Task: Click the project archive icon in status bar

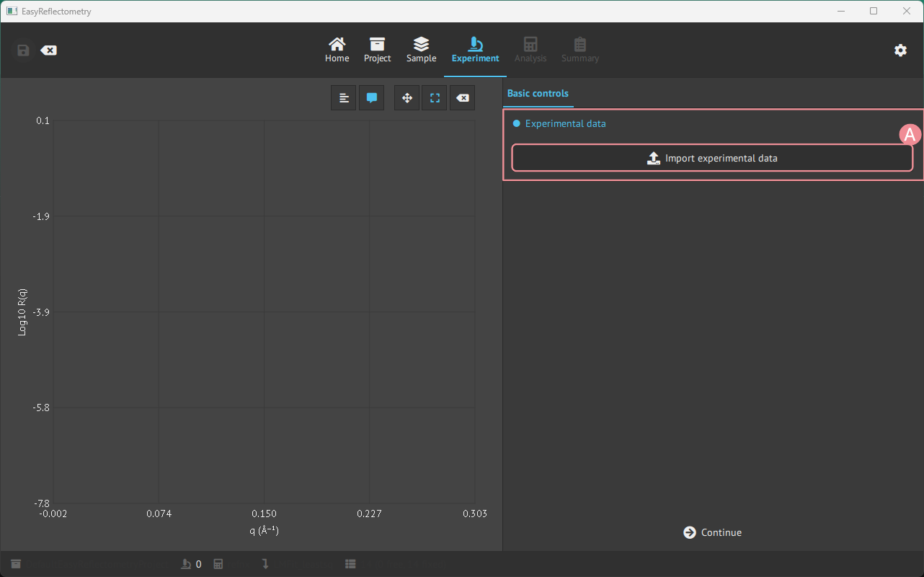Action: [x=16, y=564]
